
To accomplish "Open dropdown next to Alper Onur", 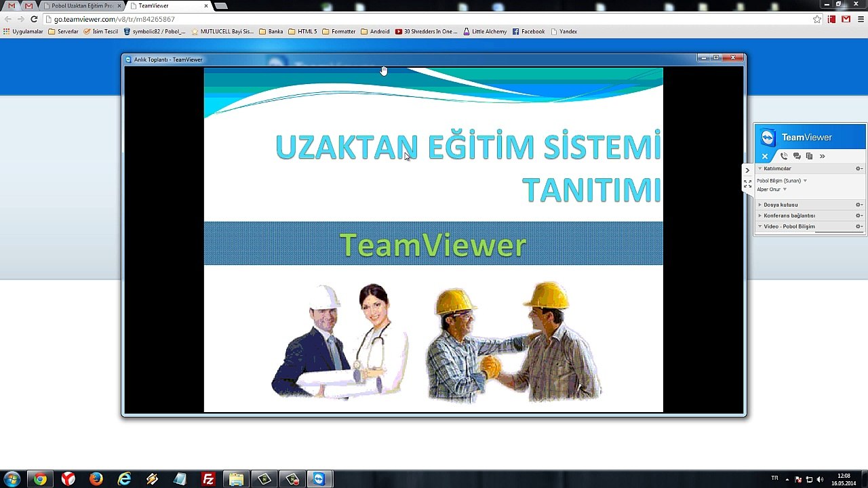I will click(x=785, y=190).
